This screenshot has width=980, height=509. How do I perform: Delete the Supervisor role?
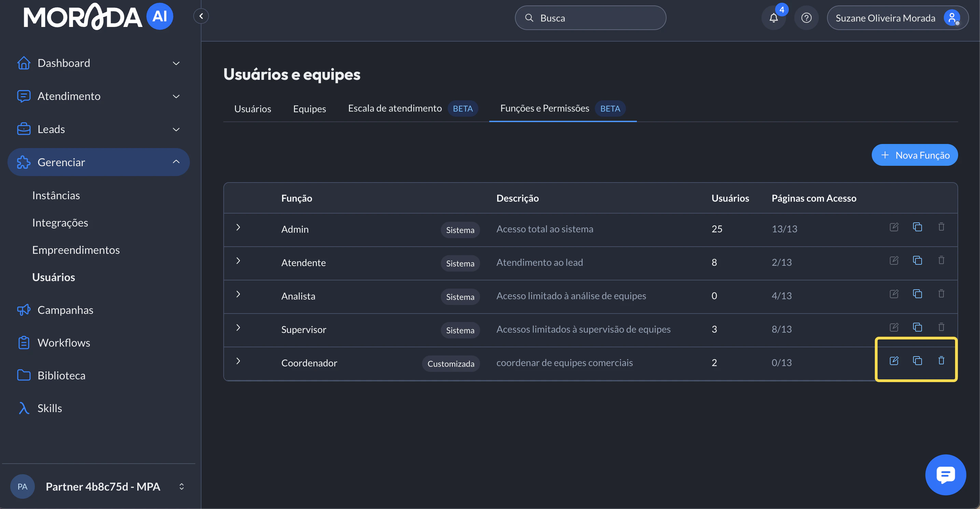pyautogui.click(x=941, y=327)
